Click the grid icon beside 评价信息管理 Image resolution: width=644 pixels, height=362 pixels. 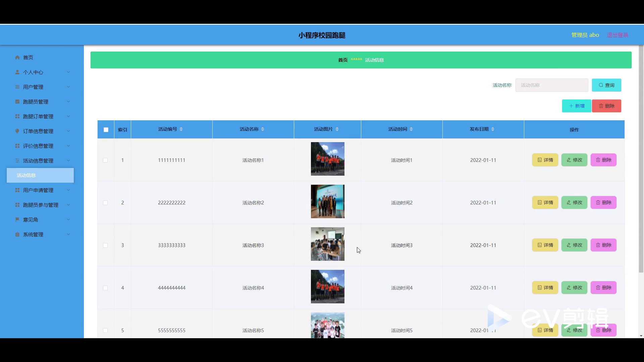pos(17,146)
